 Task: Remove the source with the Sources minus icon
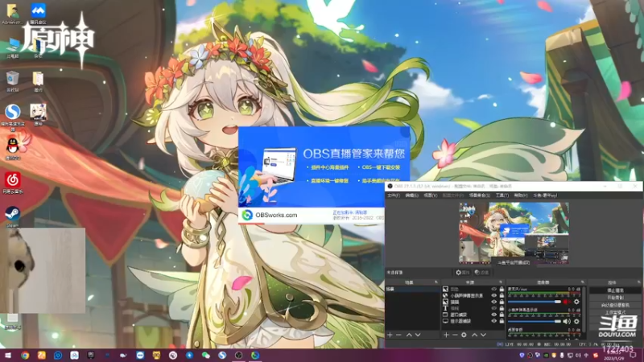pos(455,335)
